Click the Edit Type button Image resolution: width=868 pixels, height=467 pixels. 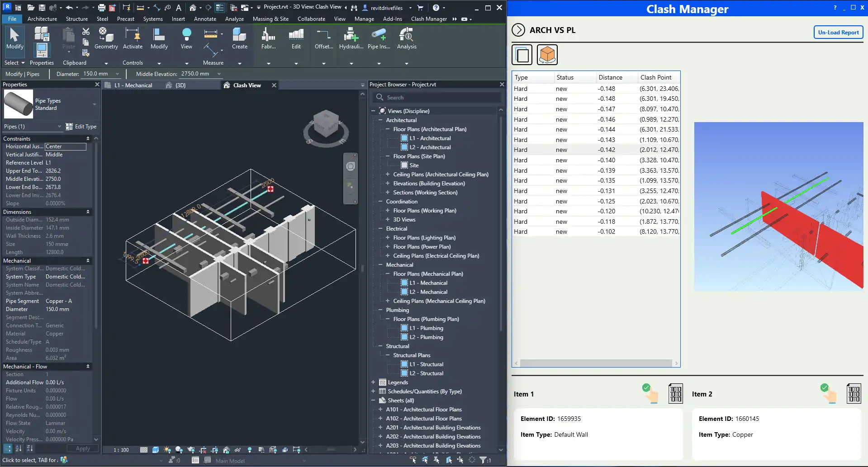[81, 127]
